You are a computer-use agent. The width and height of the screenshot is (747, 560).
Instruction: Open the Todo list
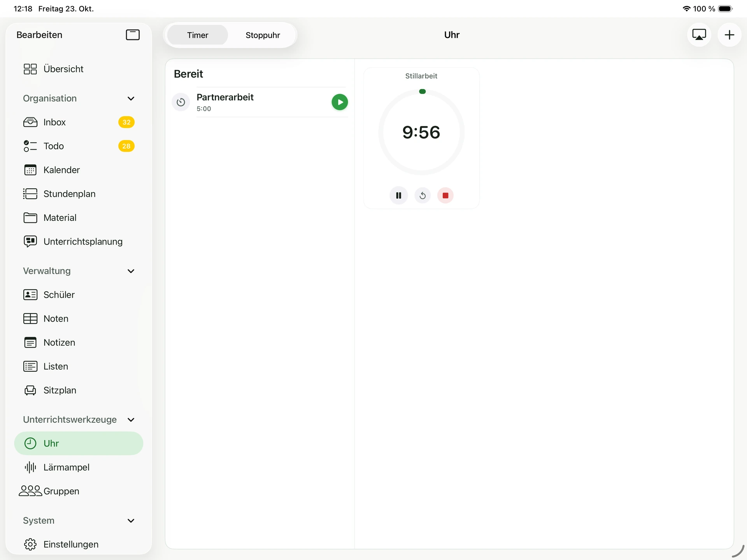tap(79, 146)
